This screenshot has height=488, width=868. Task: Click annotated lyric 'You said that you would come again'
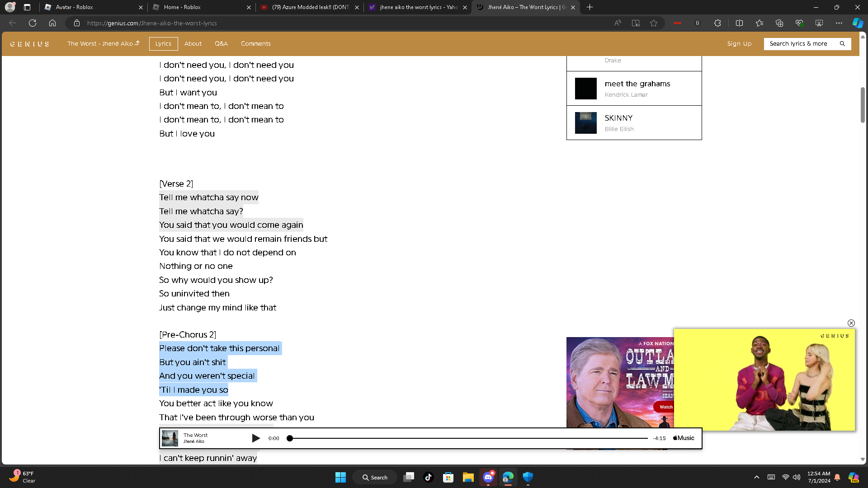click(231, 225)
